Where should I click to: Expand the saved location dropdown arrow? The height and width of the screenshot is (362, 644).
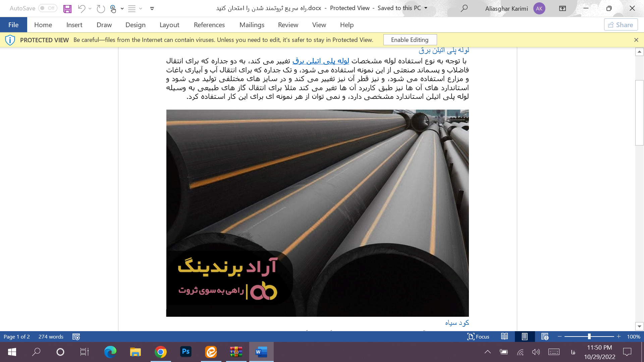[x=426, y=8]
